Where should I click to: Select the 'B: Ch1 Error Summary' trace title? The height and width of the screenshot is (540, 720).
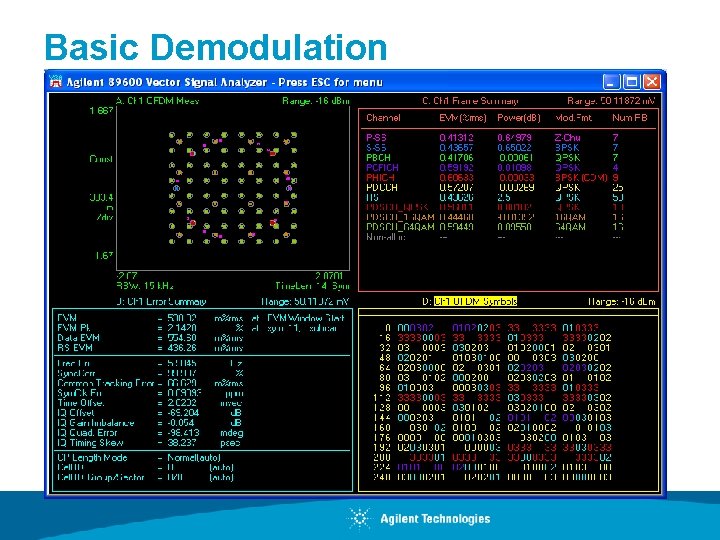point(161,302)
